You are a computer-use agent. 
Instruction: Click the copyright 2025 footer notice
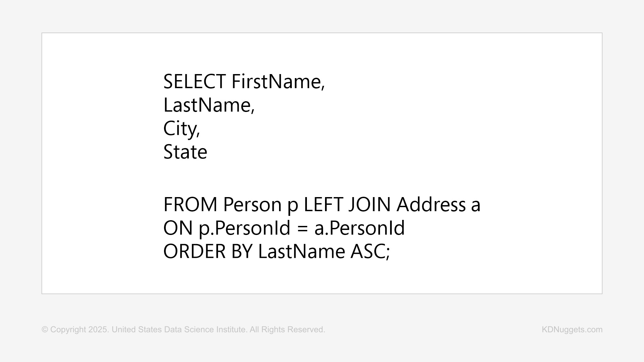point(183,330)
